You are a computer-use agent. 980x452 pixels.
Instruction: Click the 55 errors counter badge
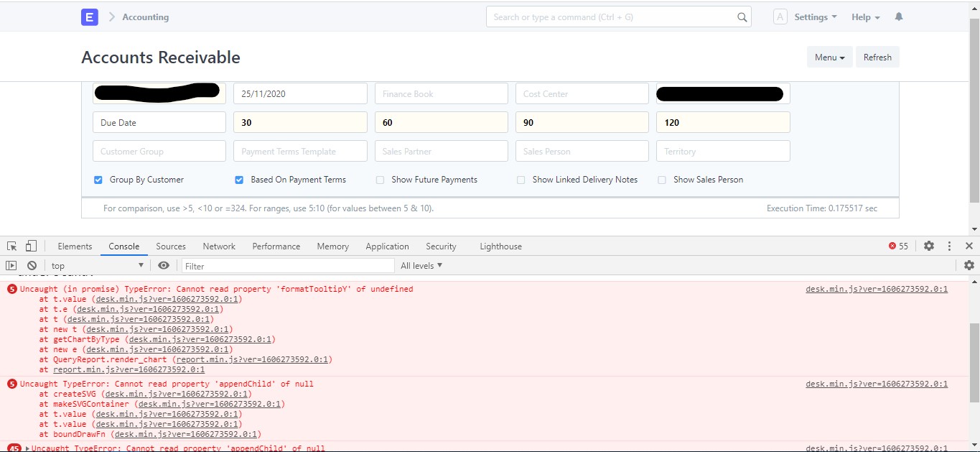pos(896,246)
